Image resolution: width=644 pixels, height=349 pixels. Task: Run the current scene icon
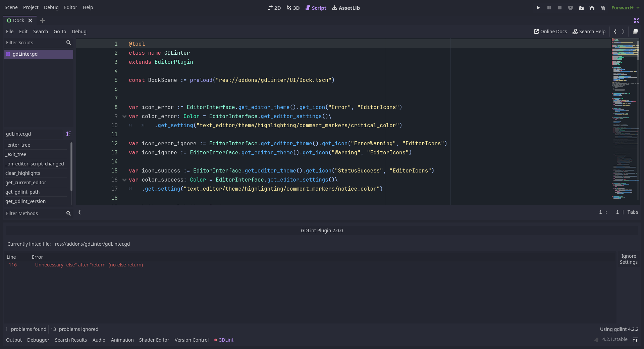(x=581, y=8)
